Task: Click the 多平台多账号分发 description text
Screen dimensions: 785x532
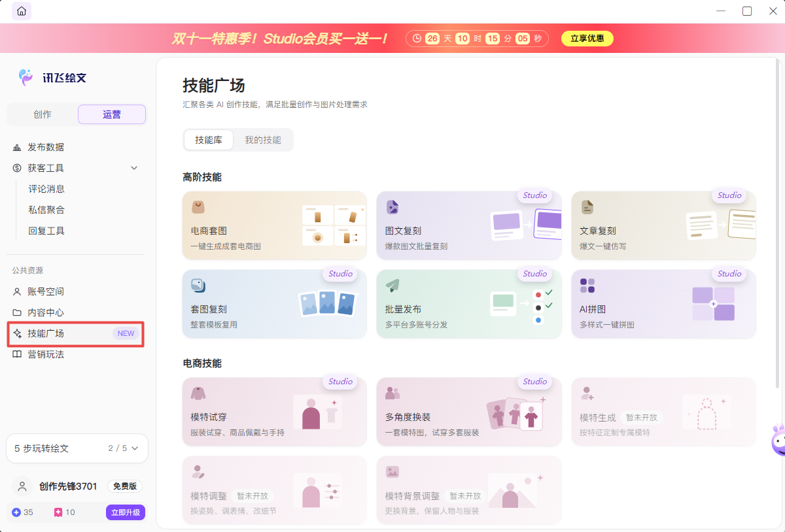Action: [417, 325]
